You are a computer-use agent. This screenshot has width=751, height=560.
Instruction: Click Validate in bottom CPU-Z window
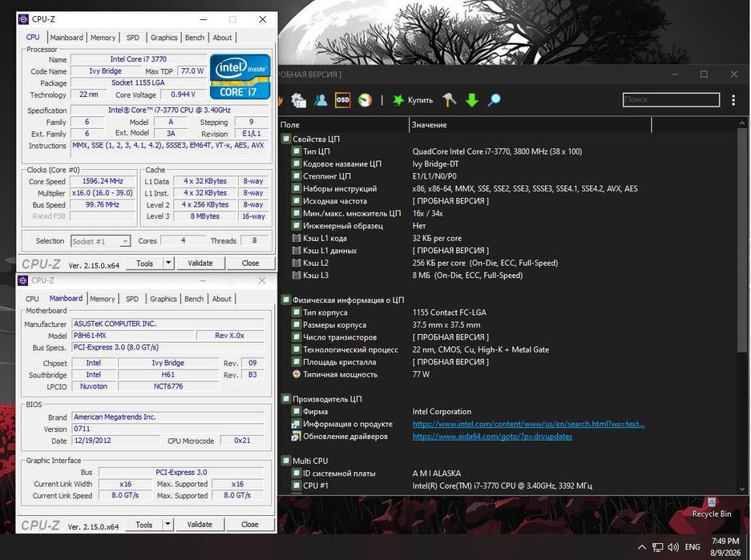[200, 524]
